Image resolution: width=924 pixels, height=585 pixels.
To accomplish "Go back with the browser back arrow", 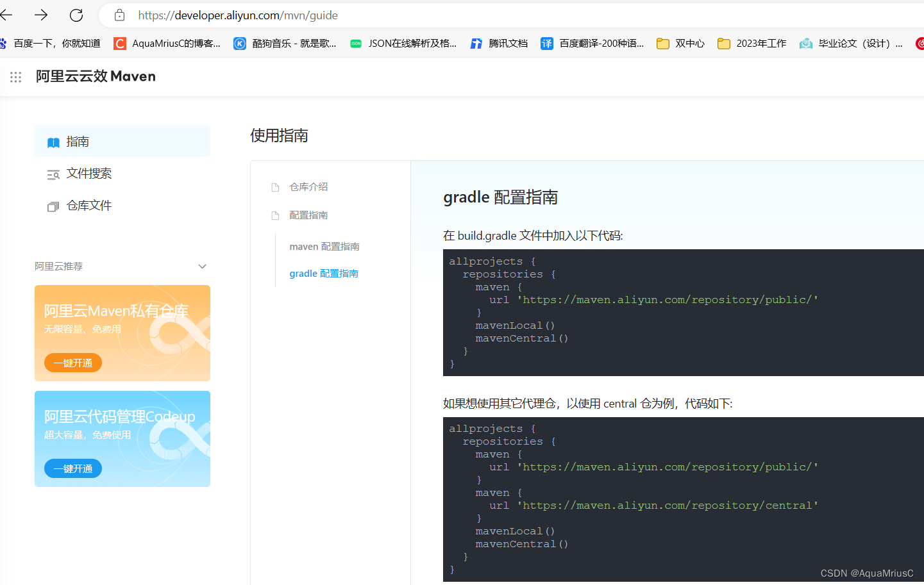I will [6, 15].
